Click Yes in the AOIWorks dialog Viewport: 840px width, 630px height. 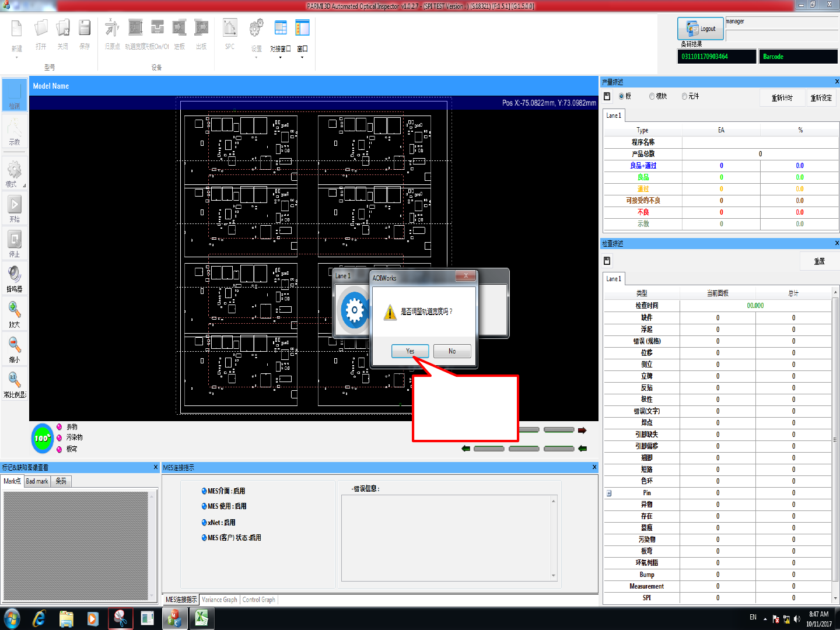click(410, 351)
